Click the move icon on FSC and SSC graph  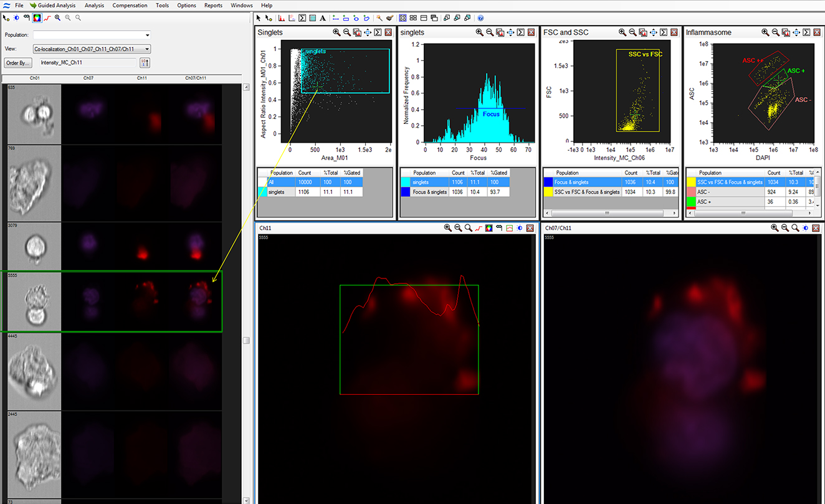(654, 32)
